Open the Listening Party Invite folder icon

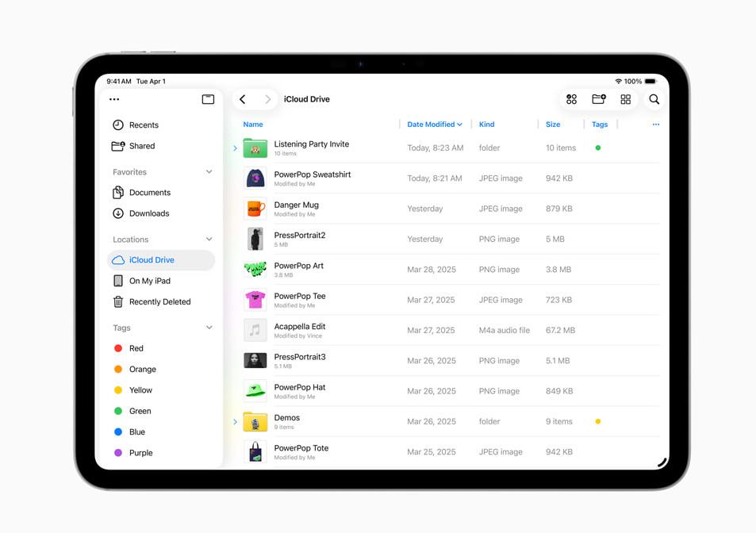coord(255,148)
